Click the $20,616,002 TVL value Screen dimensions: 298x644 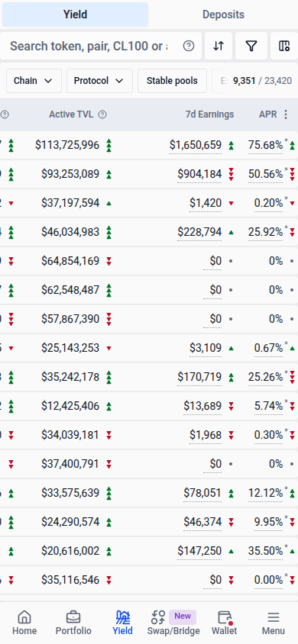70,551
